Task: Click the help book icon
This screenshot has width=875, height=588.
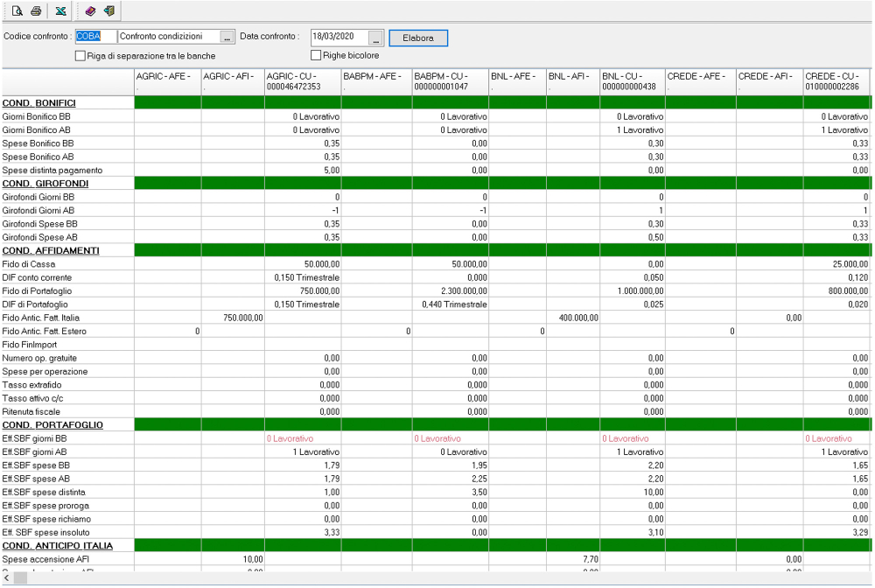Action: coord(90,10)
